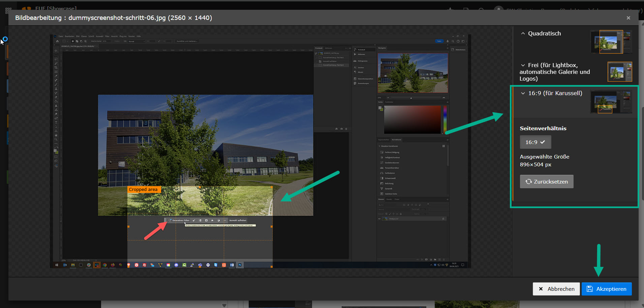Viewport: 644px width, 308px height.
Task: Click the crop box left-middle handle
Action: (128, 227)
